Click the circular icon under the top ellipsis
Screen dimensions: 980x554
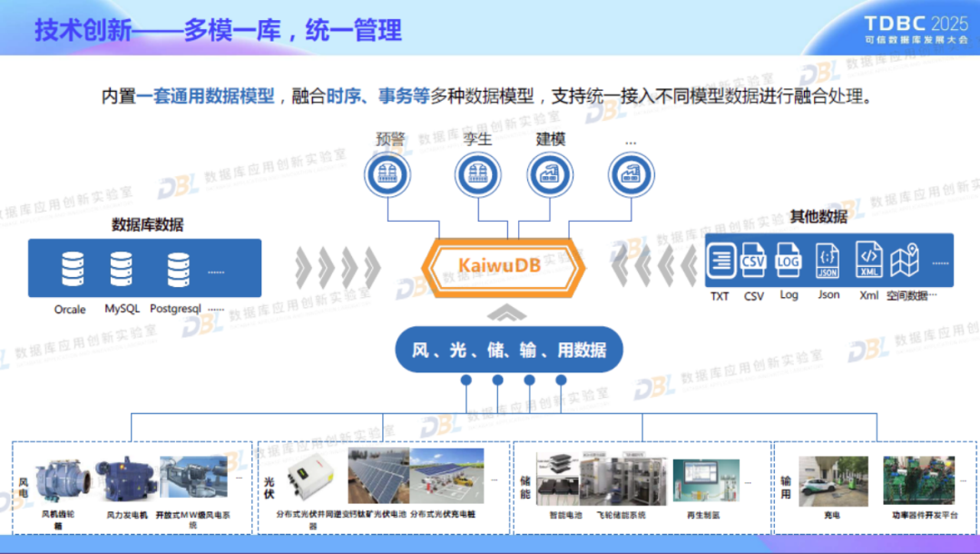(x=632, y=174)
